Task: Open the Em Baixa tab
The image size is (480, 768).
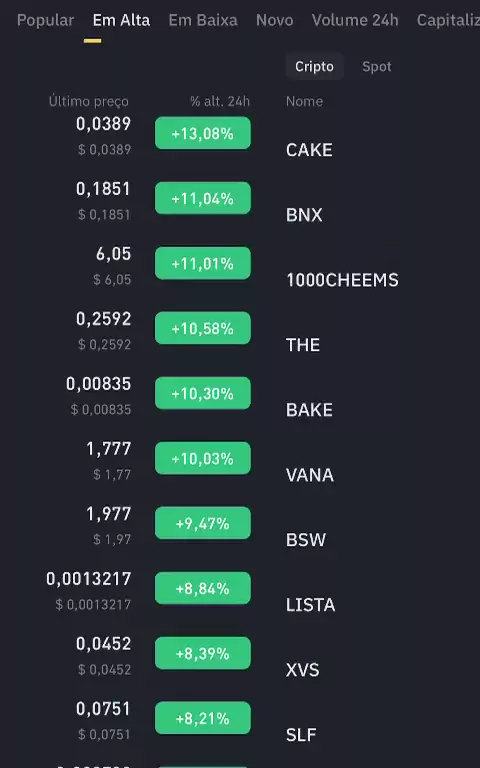Action: click(203, 20)
